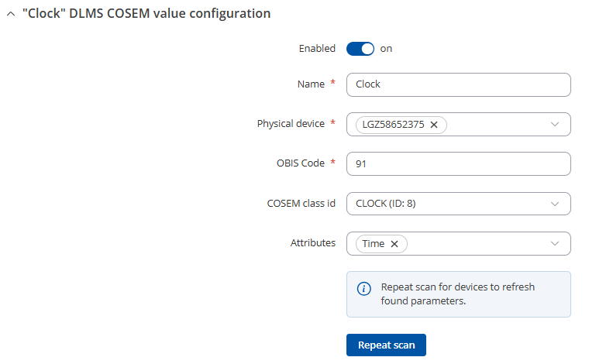The height and width of the screenshot is (364, 613).
Task: Click the Name input field containing Clock
Action: [x=458, y=84]
